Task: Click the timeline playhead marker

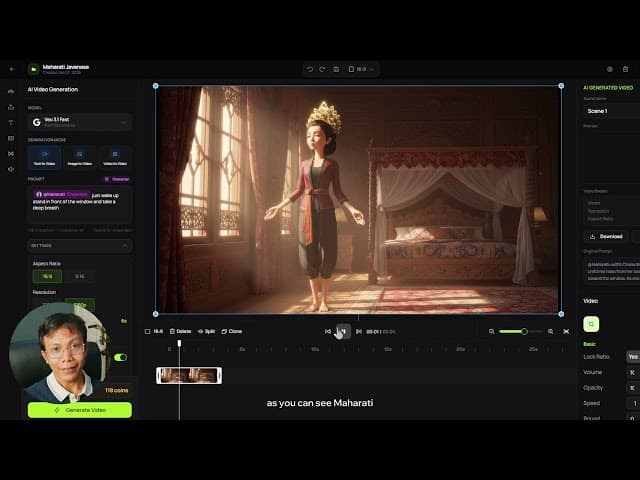Action: point(179,343)
